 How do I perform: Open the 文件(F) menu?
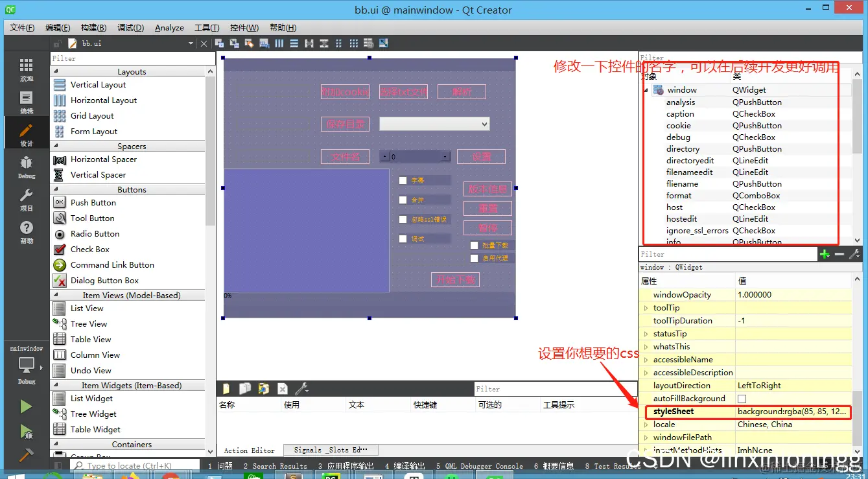[22, 28]
